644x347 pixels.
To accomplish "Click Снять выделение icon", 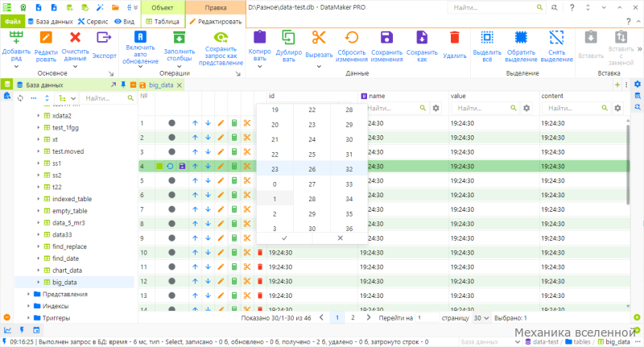I will tap(556, 37).
